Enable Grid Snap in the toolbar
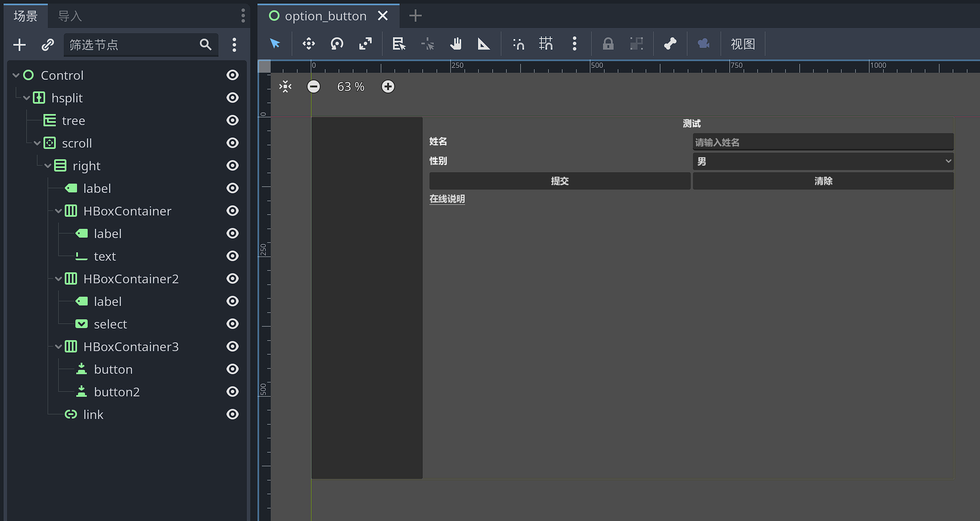Viewport: 980px width, 521px height. [546, 44]
